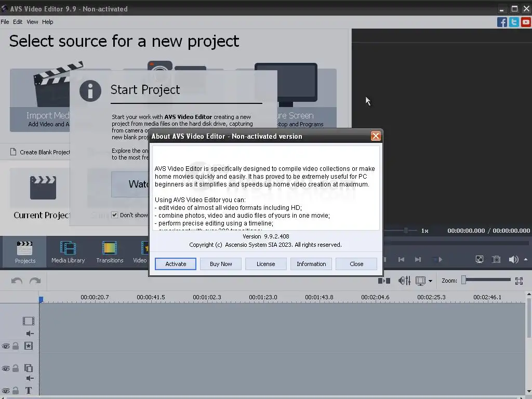Screen dimensions: 532x399
Task: Toggle lock on video overlay track
Action: pos(16,368)
